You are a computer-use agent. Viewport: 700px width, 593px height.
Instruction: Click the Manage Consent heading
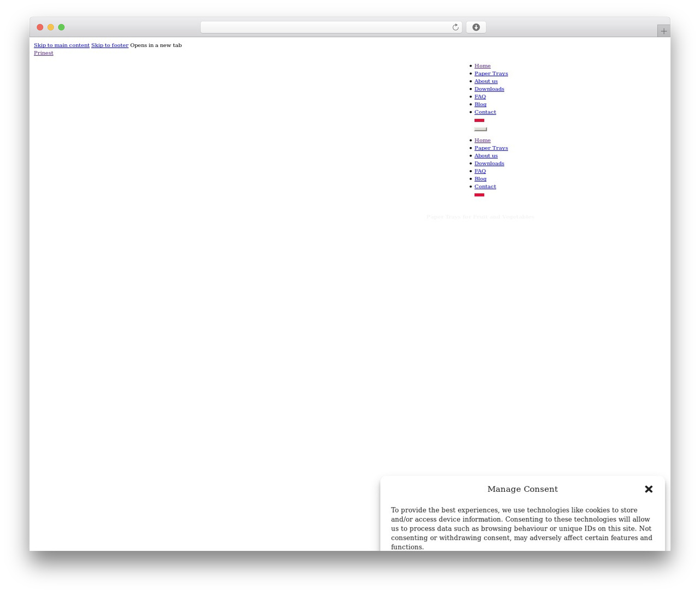[522, 489]
